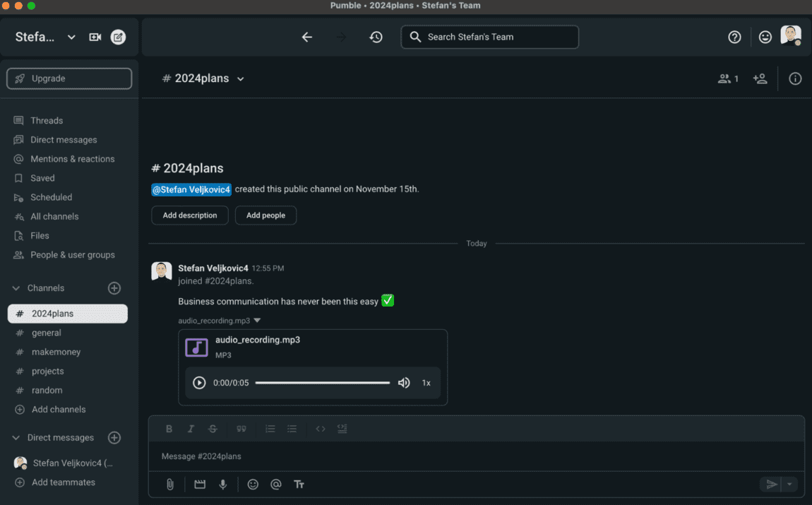
Task: Open channel details info icon
Action: (x=795, y=78)
